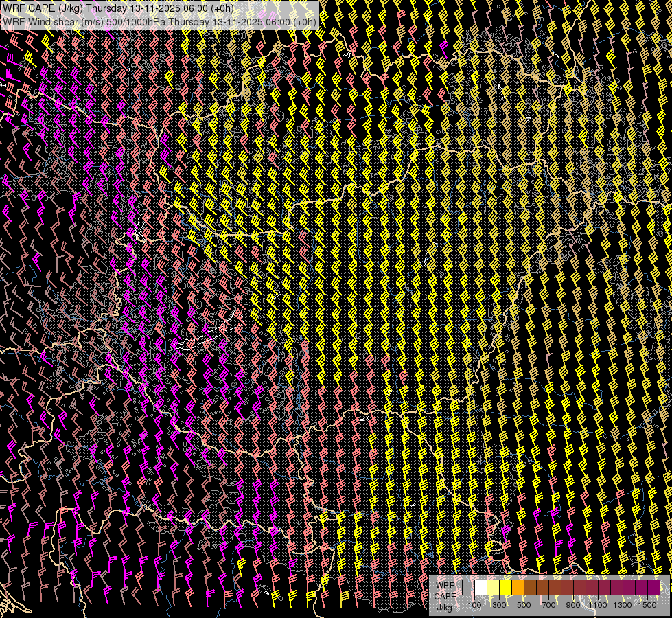Click the J/kg unit label in legend
This screenshot has height=618, width=672.
pos(444,607)
